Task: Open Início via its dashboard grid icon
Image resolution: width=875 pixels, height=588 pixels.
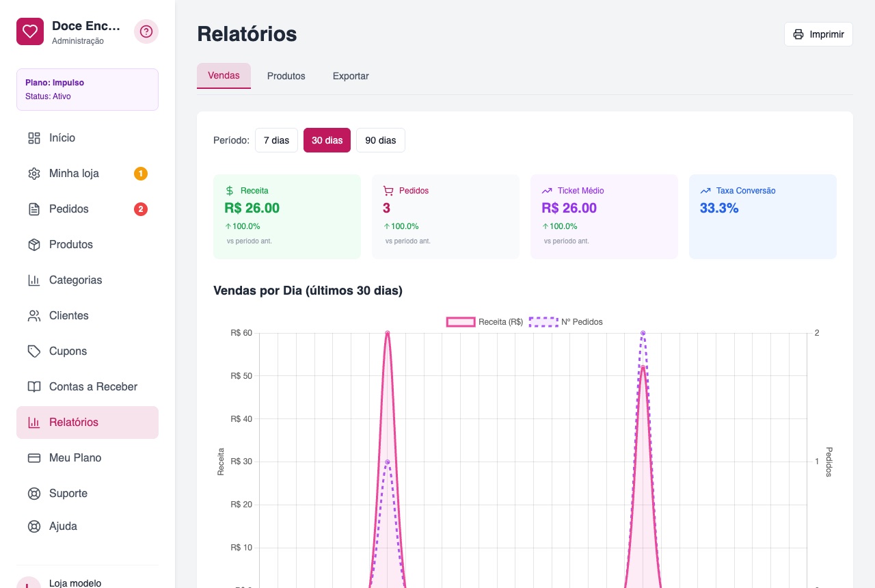Action: (34, 138)
